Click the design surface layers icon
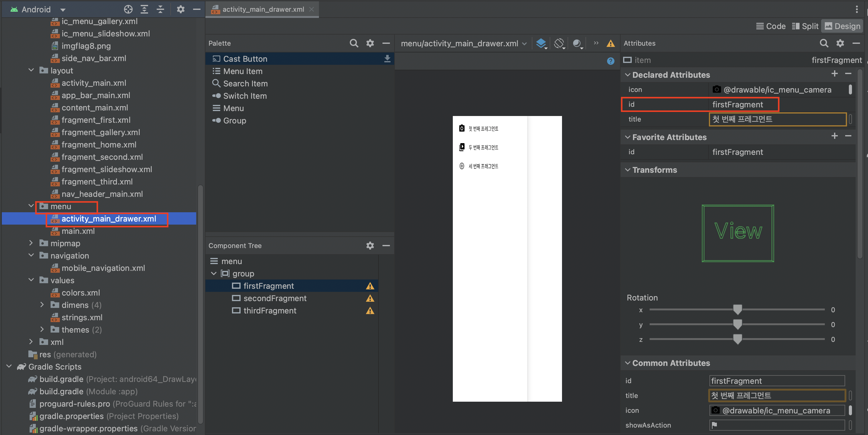The width and height of the screenshot is (868, 435). click(541, 43)
